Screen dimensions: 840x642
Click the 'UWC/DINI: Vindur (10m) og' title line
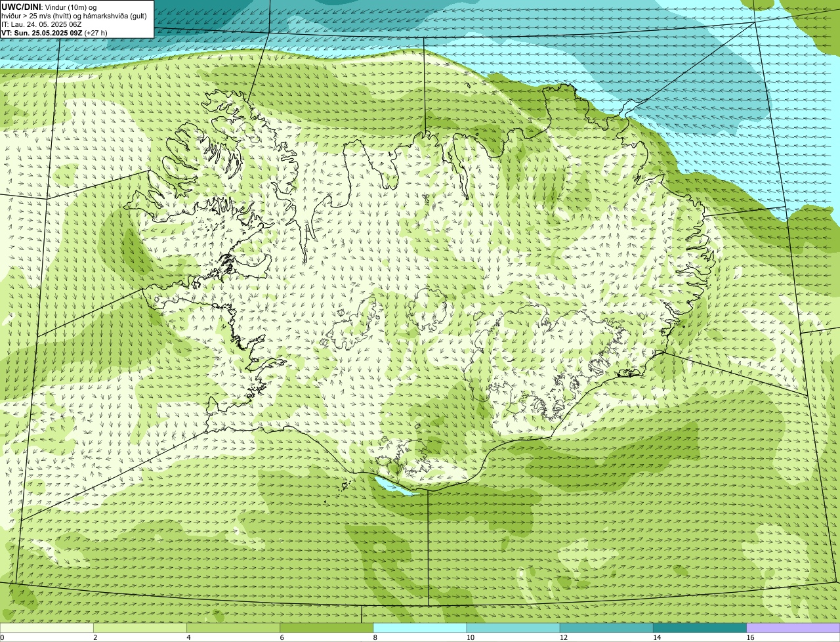(x=49, y=7)
